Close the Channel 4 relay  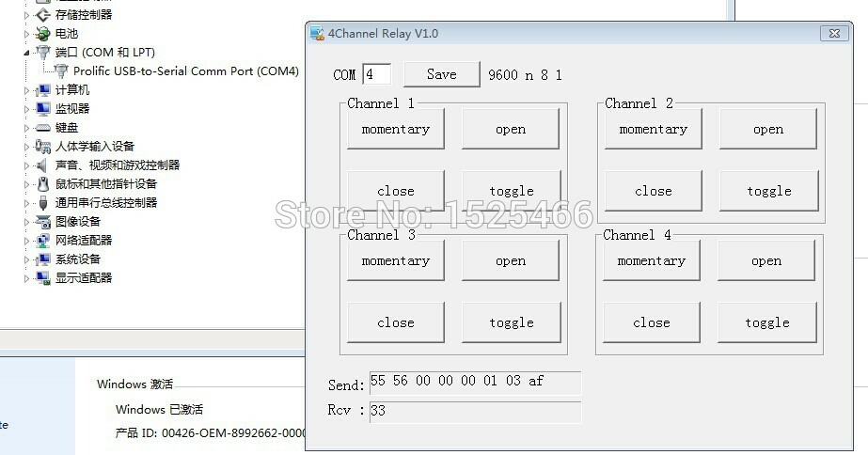652,322
